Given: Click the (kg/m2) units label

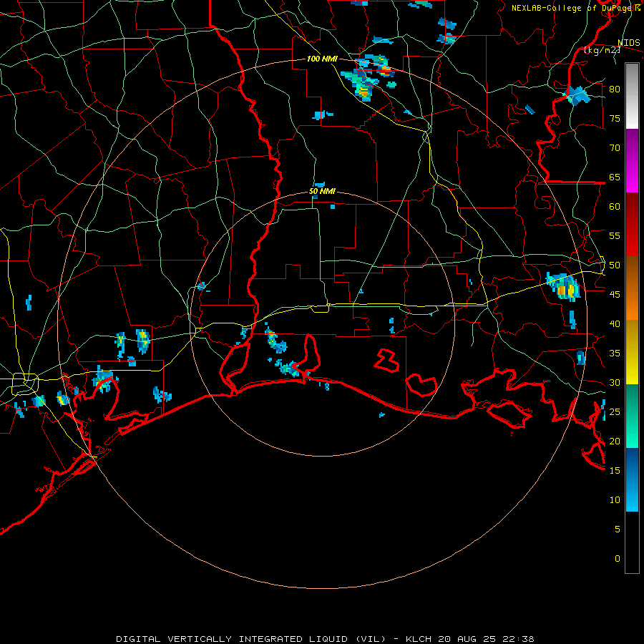Looking at the screenshot, I should click(x=602, y=50).
